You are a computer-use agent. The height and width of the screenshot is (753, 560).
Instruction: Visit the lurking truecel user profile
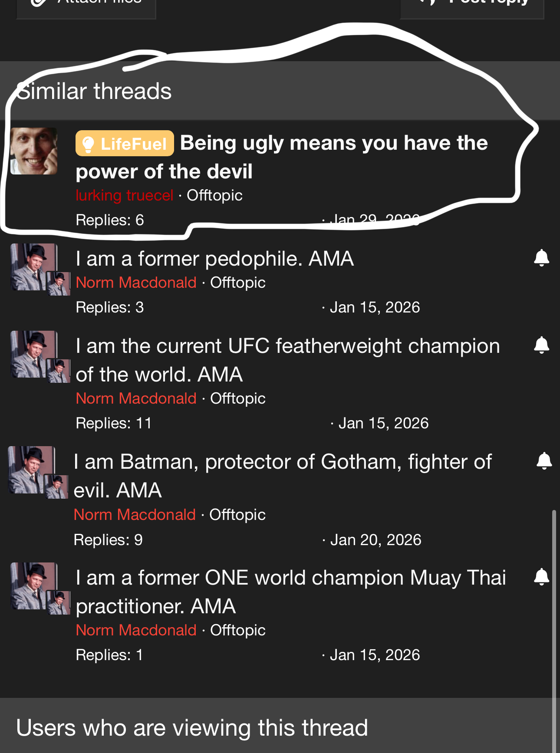tap(125, 195)
